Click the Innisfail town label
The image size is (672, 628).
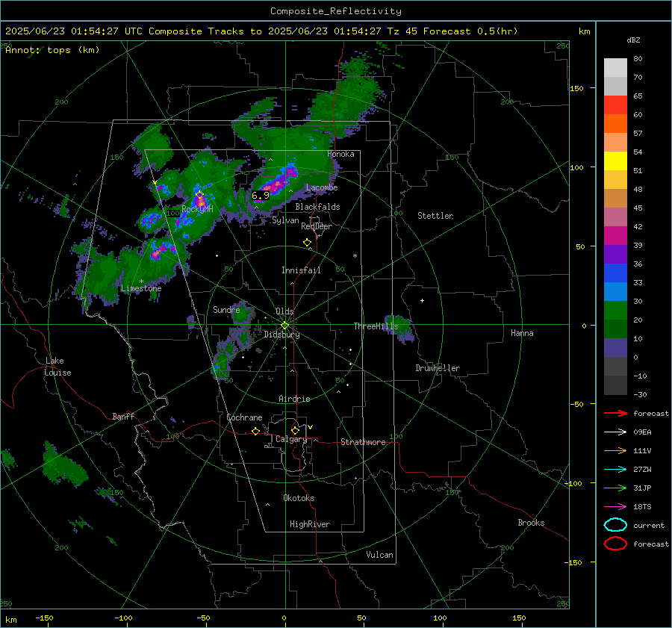tap(301, 270)
